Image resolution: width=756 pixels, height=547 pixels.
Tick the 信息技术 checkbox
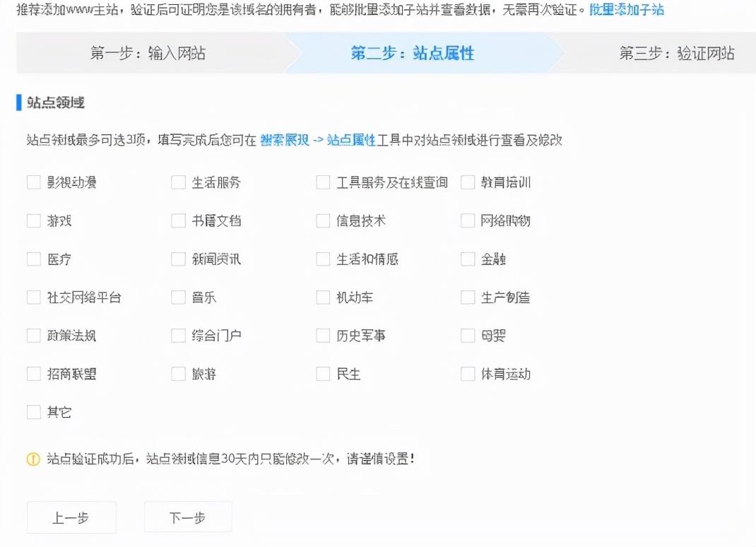click(x=323, y=221)
